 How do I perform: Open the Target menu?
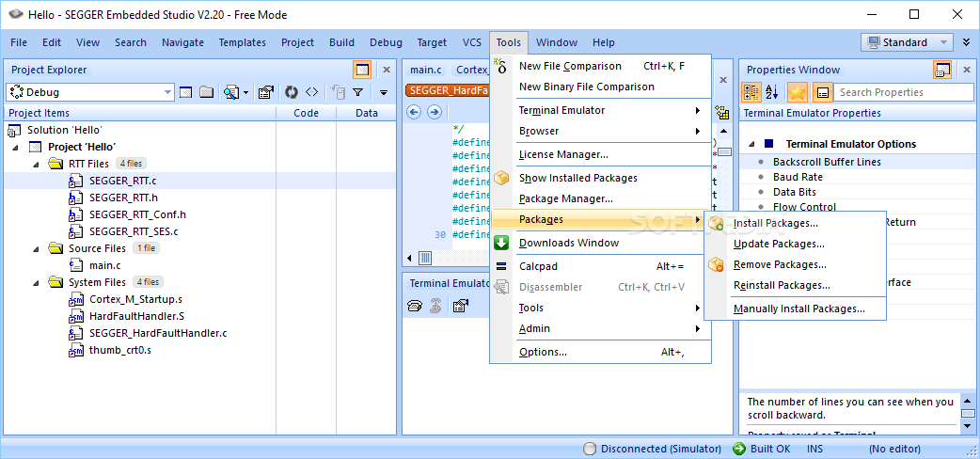coord(432,42)
